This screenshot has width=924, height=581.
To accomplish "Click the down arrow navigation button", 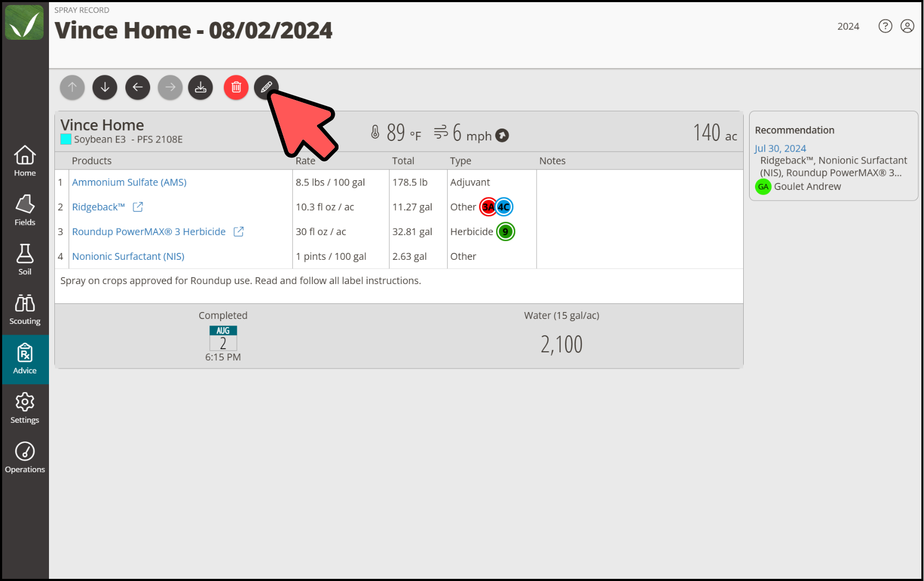I will (105, 87).
